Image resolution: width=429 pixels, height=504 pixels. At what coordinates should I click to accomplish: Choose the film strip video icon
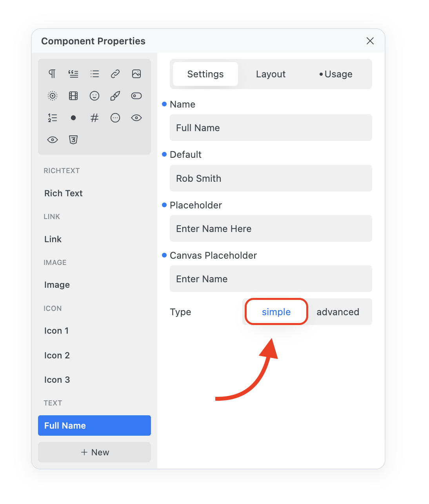tap(73, 96)
